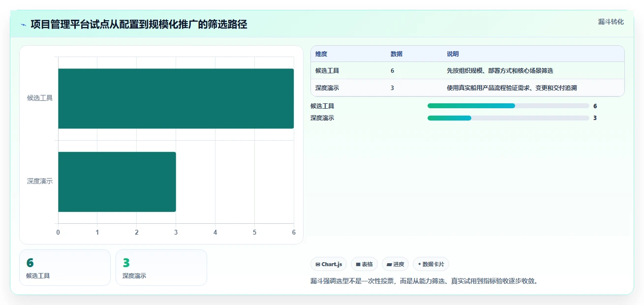644x305 pixels.
Task: Click the 深度演示 progress label
Action: pyautogui.click(x=322, y=118)
